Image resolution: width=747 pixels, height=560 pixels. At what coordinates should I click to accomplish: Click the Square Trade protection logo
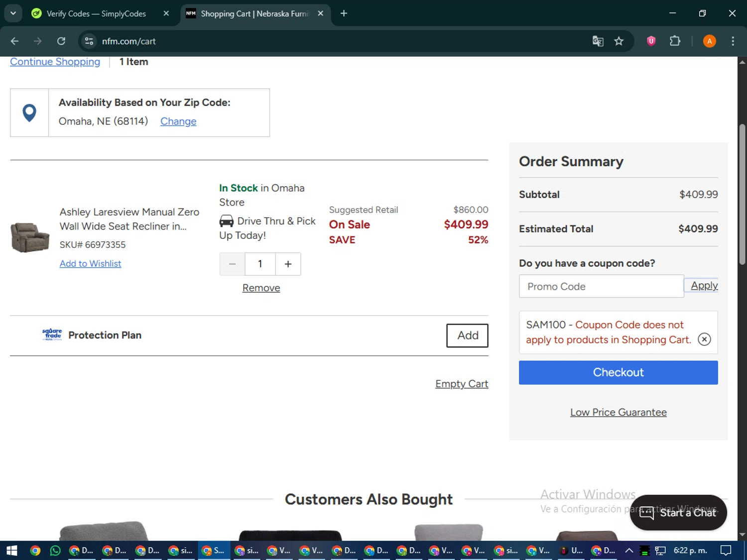pyautogui.click(x=52, y=335)
